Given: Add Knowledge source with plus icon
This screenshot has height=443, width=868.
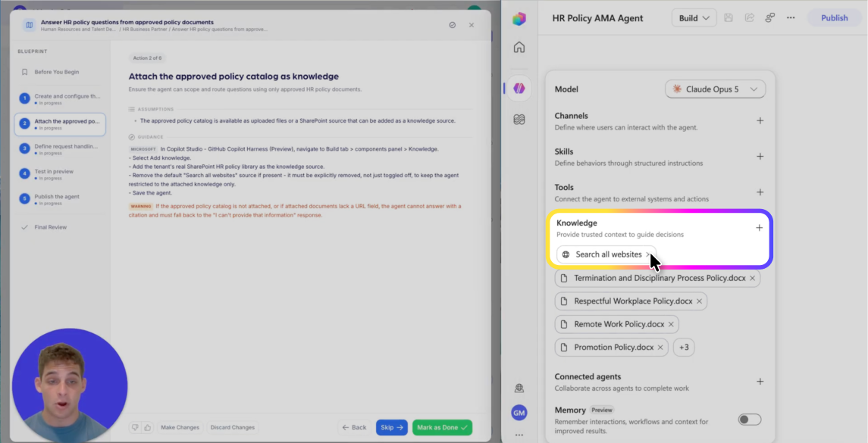Looking at the screenshot, I should click(759, 228).
